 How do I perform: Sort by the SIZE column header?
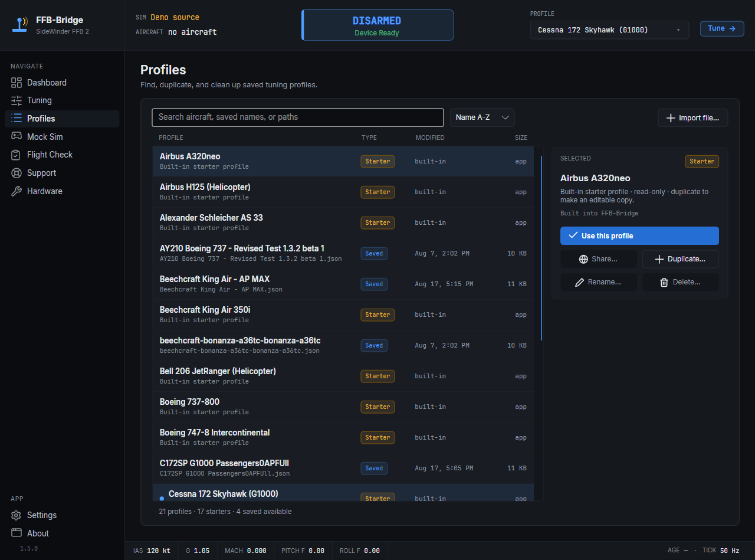(521, 137)
